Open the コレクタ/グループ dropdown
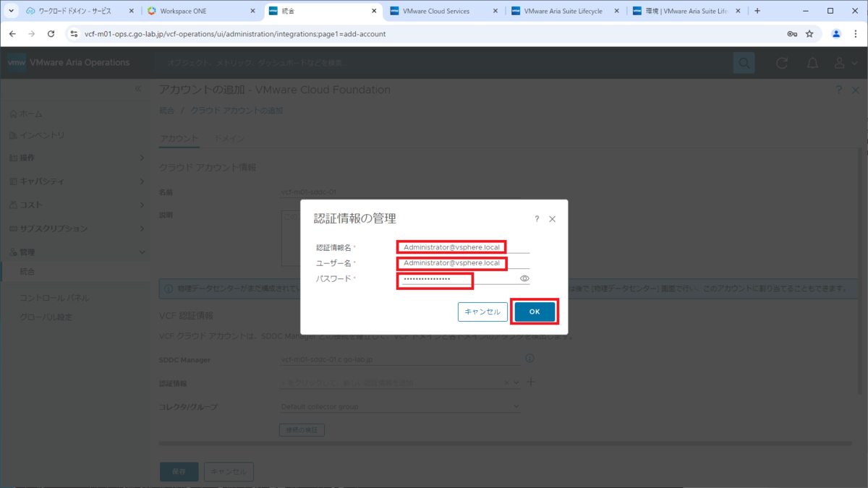Screen dimensions: 868x488 tap(400, 406)
